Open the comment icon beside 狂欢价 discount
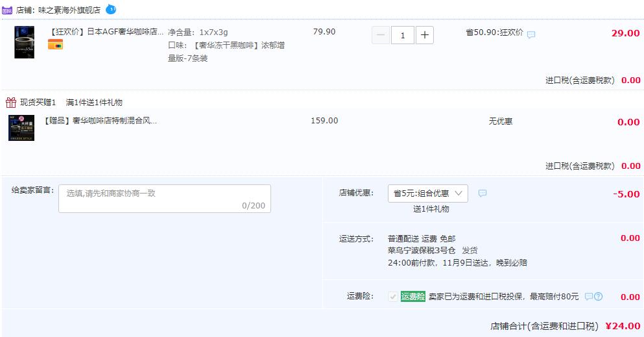 pyautogui.click(x=531, y=35)
